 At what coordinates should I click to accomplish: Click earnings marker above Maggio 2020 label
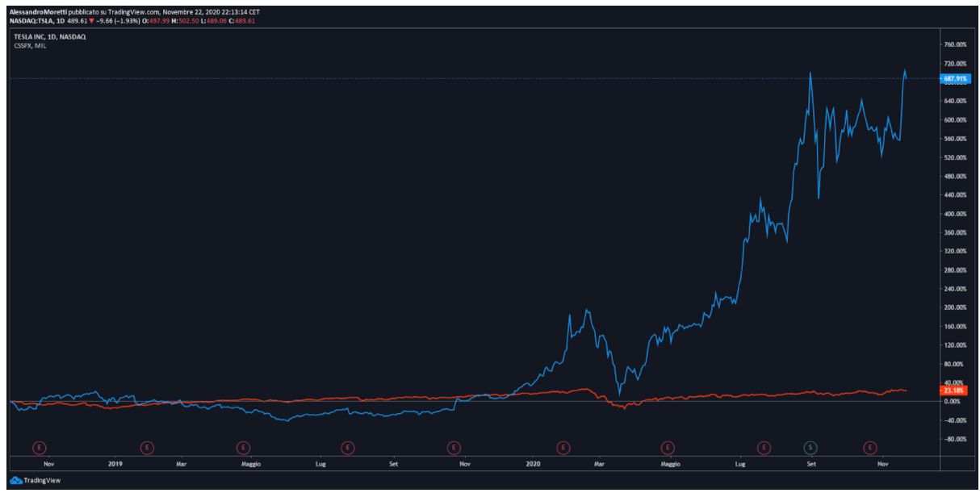(668, 447)
